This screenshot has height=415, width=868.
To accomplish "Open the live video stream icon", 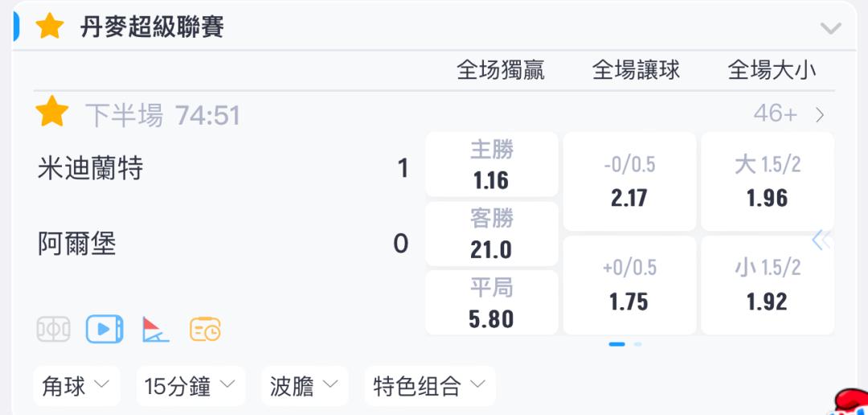I will click(x=104, y=329).
